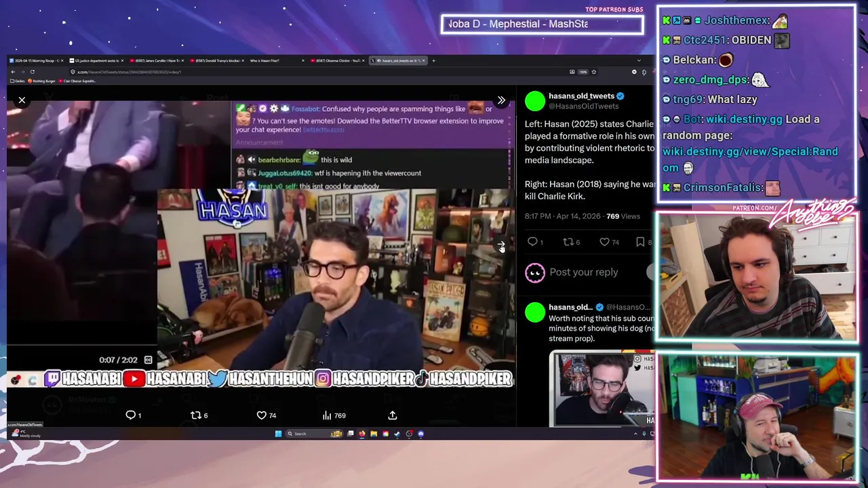
Task: Open the reply author's green avatar
Action: 535,312
